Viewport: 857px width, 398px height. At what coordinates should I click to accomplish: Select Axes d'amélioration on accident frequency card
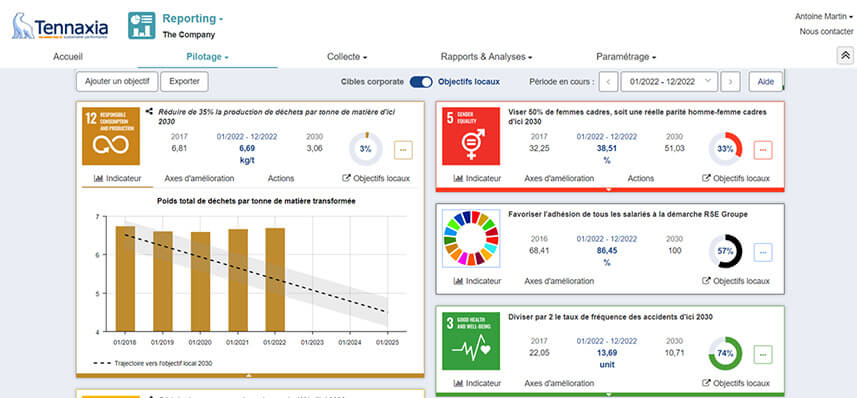pyautogui.click(x=559, y=383)
